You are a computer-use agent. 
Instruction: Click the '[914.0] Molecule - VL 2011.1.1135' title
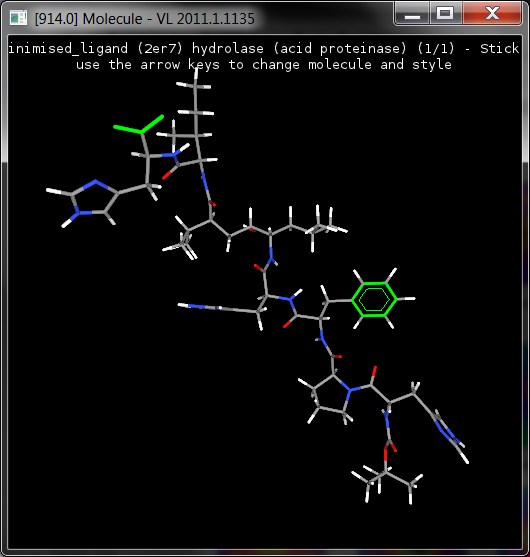tap(145, 18)
